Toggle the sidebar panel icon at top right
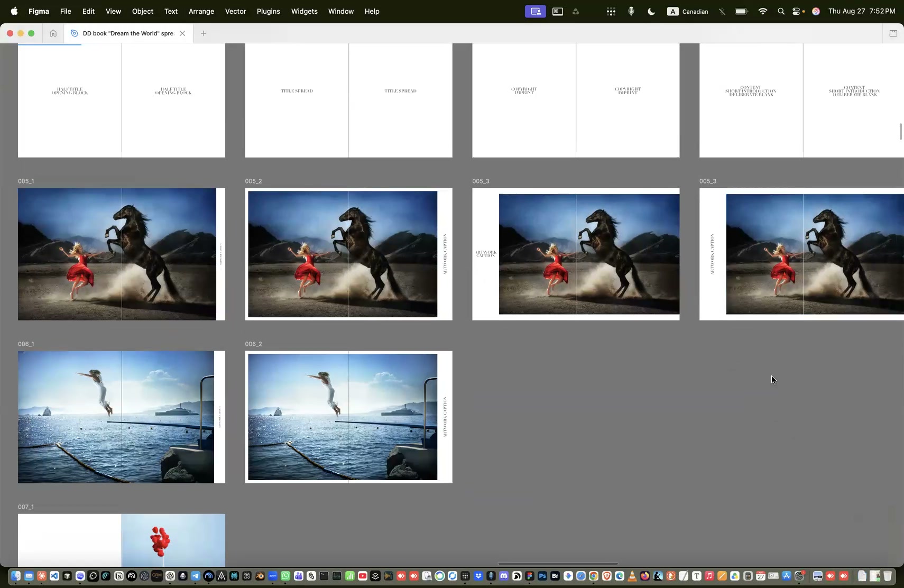904x588 pixels. [x=893, y=33]
